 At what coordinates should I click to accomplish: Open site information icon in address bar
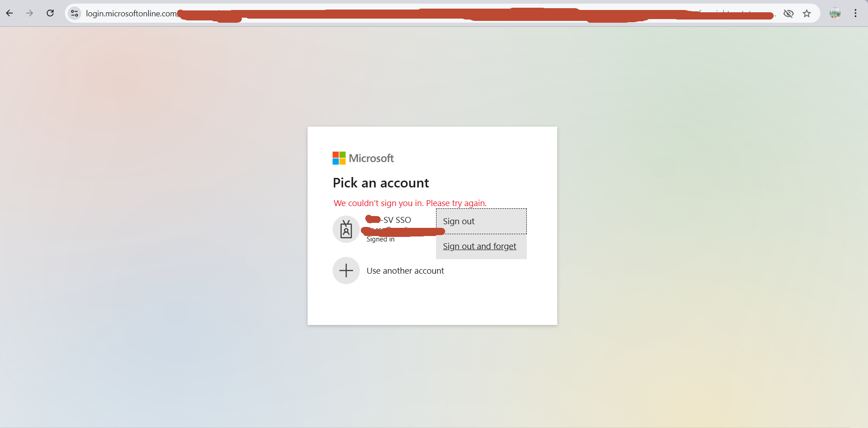[75, 14]
